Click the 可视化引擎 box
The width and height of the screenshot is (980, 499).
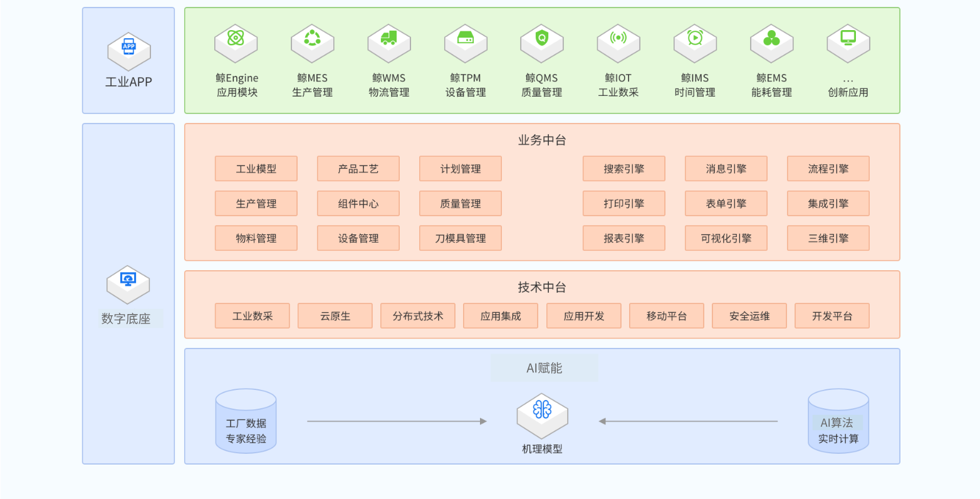tap(726, 238)
